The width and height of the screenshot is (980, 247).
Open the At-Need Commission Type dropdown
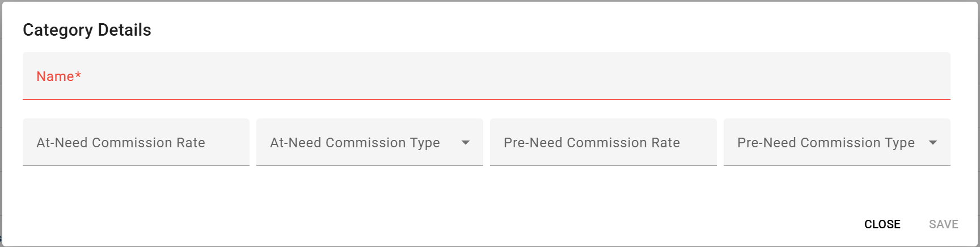pos(369,143)
